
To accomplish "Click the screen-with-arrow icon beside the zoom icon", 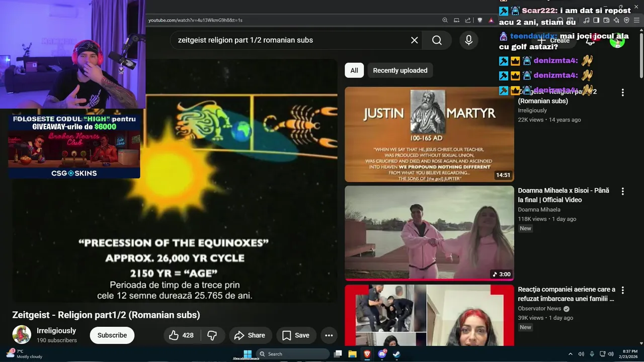I will pos(456,20).
